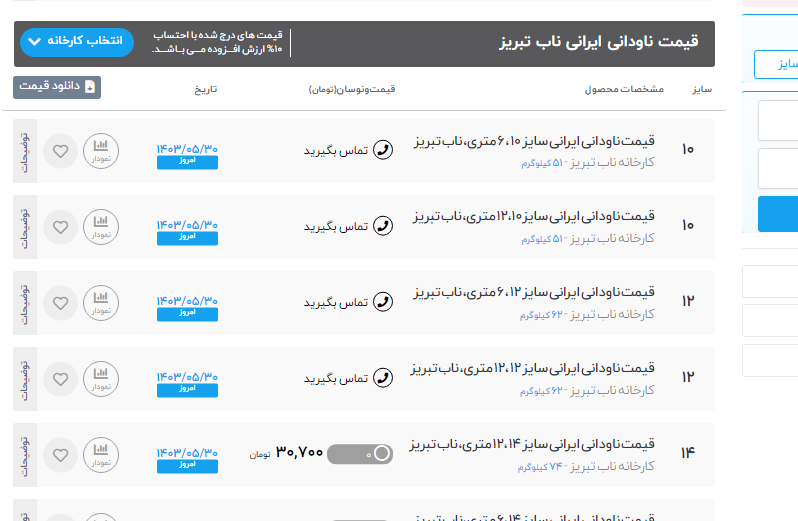Viewport: 798px width, 521px height.
Task: Toggle heart favorite on 12m size 10 row
Action: (60, 227)
